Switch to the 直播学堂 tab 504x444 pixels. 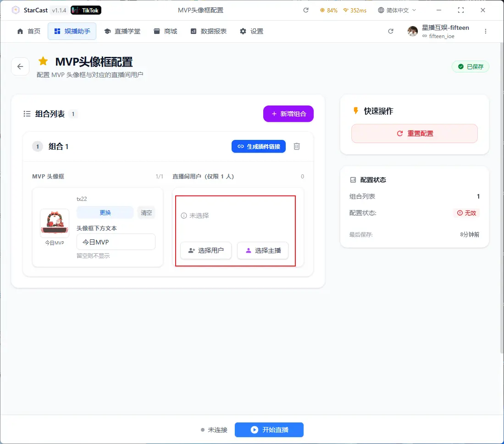tap(122, 31)
